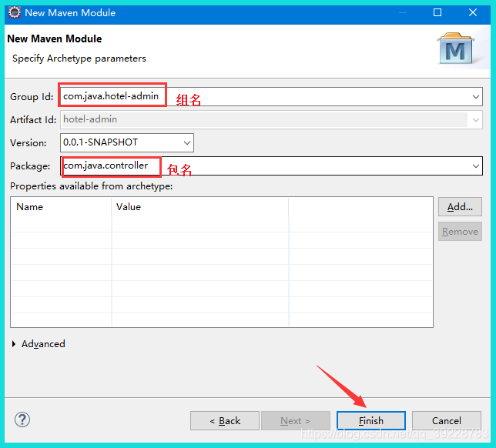Open the help question mark icon
This screenshot has height=448, width=496.
pos(22,420)
